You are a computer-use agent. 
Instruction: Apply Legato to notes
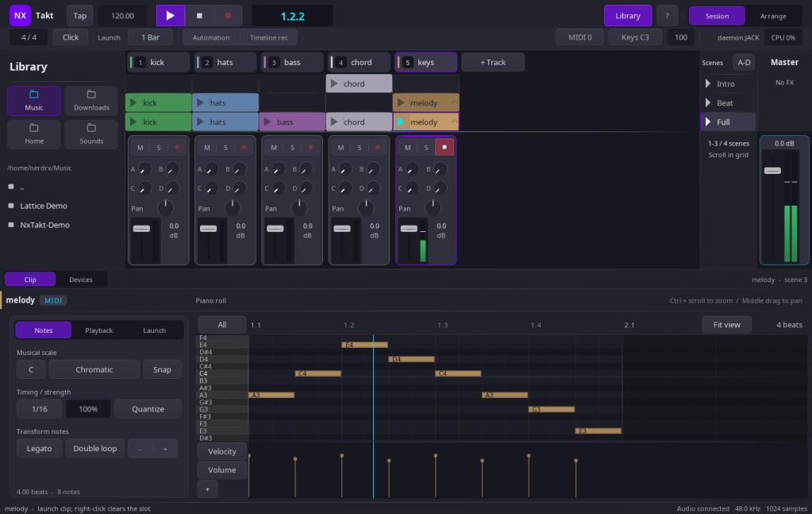pos(40,448)
